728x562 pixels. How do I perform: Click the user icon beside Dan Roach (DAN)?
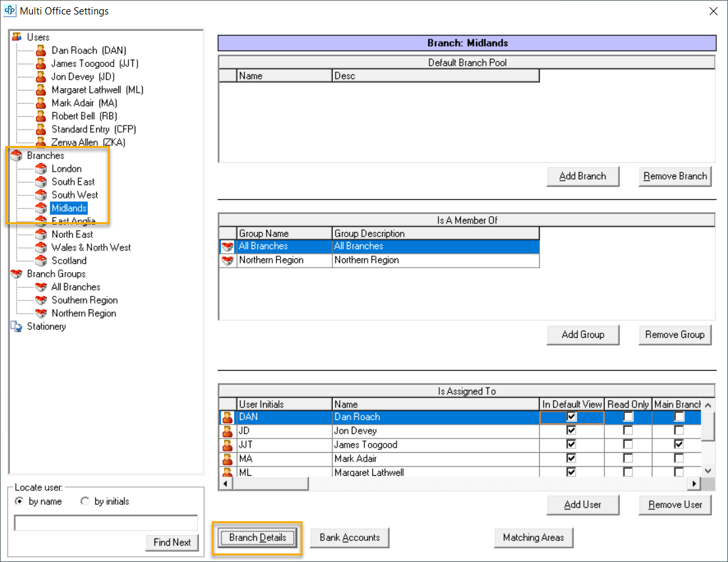(x=41, y=50)
